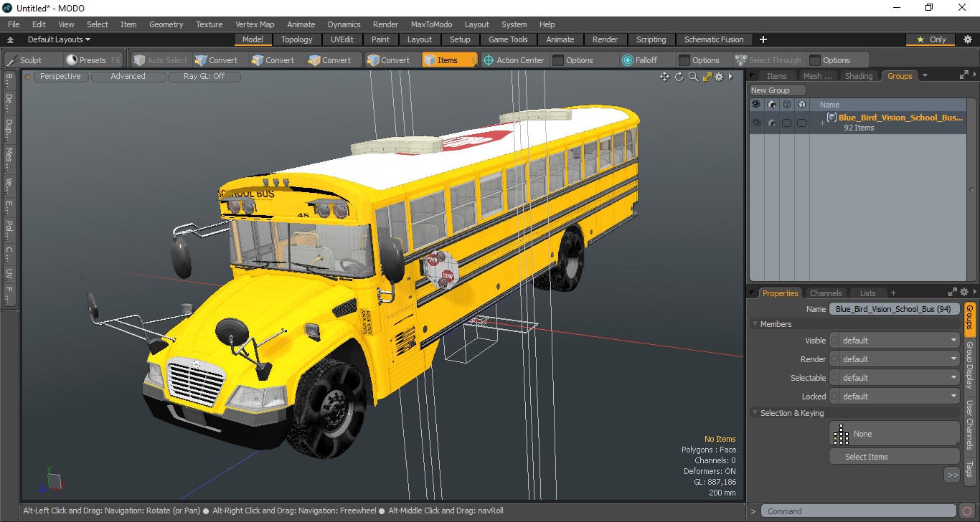
Task: Click the viewport pan (move arrows) icon
Action: 664,77
